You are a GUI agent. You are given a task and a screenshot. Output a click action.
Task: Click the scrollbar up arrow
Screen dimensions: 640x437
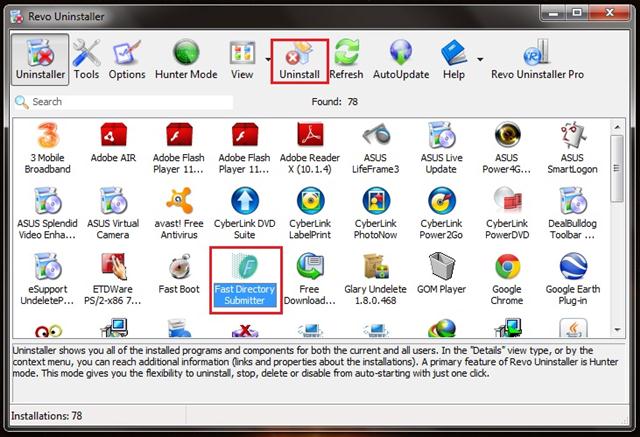tap(617, 128)
